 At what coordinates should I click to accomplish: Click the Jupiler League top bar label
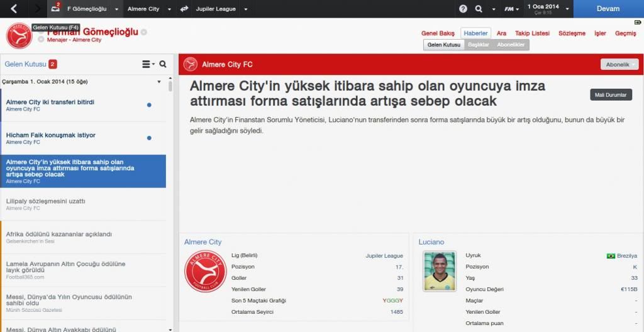pyautogui.click(x=216, y=9)
